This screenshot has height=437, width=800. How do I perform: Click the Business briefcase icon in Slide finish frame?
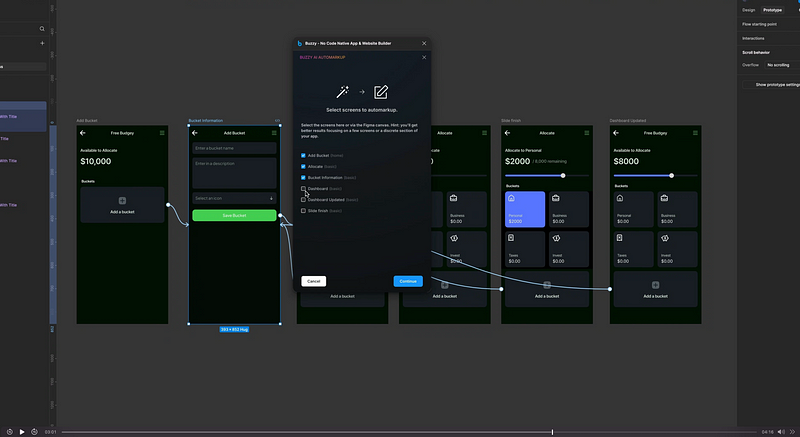pyautogui.click(x=556, y=198)
